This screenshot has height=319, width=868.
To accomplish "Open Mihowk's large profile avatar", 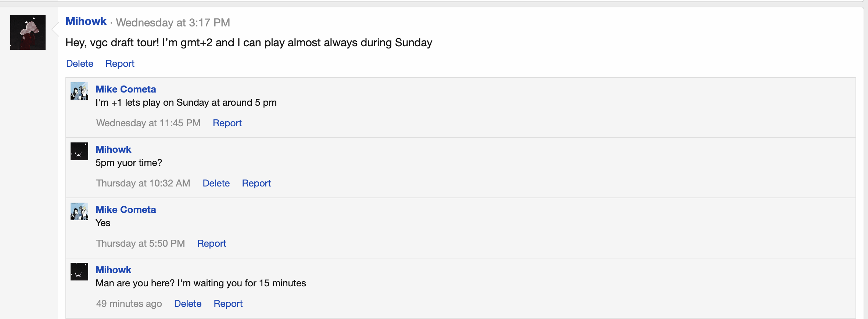I will pyautogui.click(x=28, y=32).
